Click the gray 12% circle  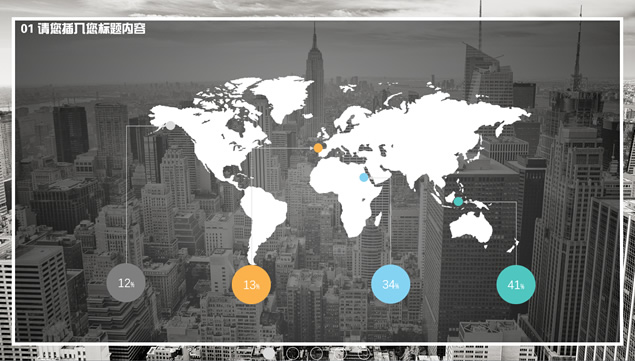126,283
